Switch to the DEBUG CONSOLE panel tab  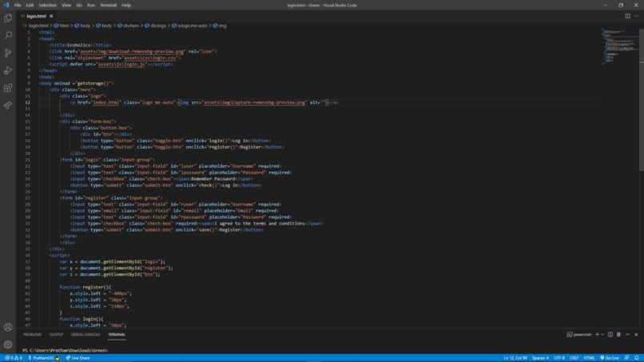(x=85, y=335)
